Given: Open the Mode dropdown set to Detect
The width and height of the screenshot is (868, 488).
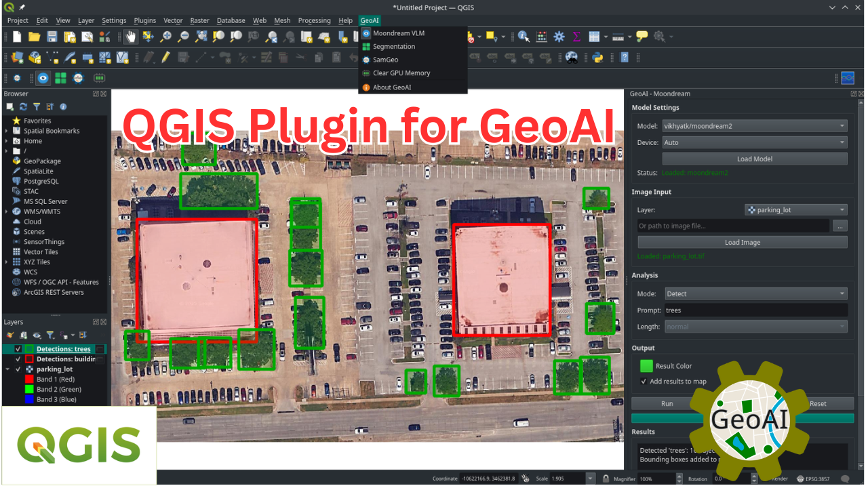Looking at the screenshot, I should pos(755,293).
